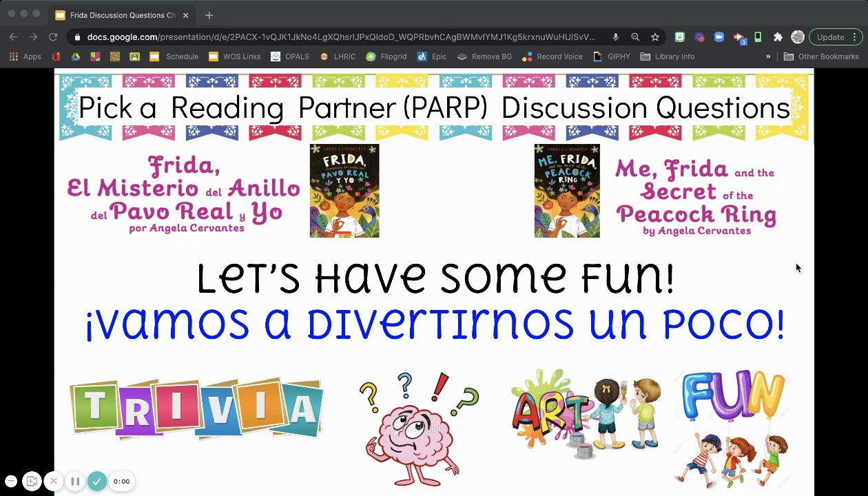Click the Spanish Frida book cover
The height and width of the screenshot is (496, 868).
pyautogui.click(x=344, y=191)
